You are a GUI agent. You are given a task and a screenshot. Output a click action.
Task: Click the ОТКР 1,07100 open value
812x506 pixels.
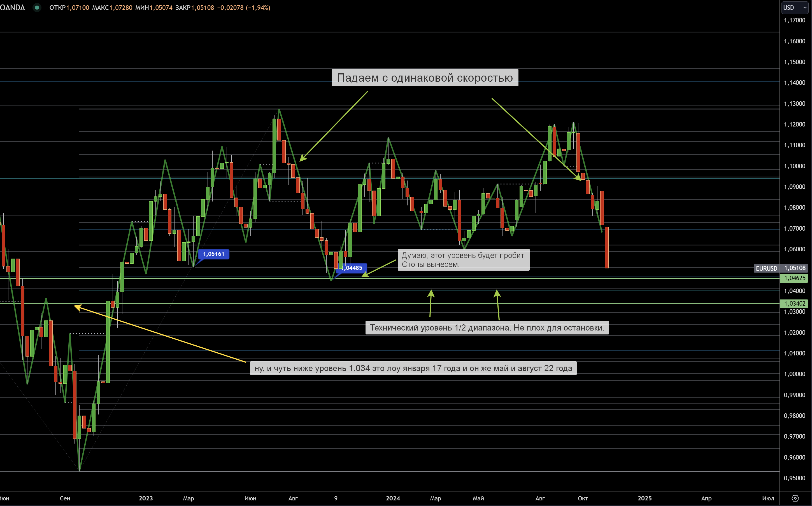(x=69, y=7)
